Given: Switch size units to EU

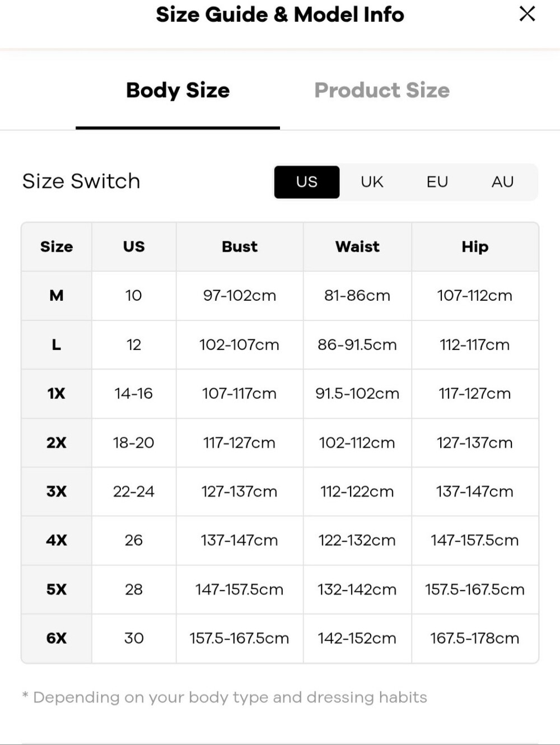Looking at the screenshot, I should pos(437,182).
